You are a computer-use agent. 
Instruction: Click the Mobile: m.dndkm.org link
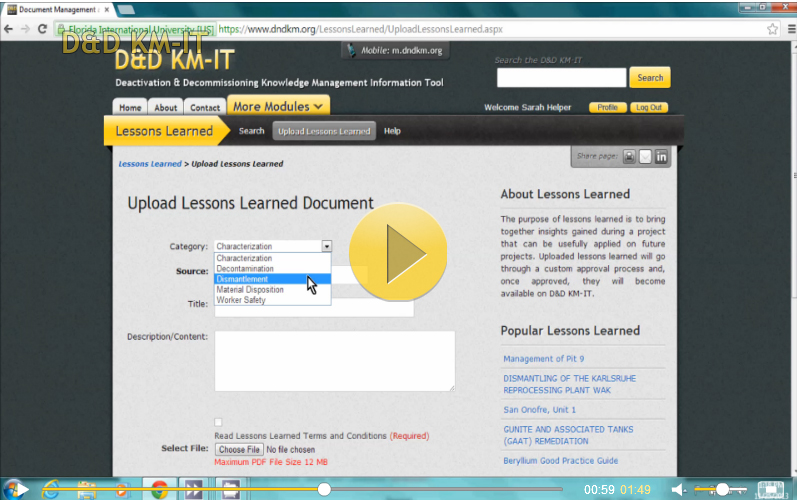(x=402, y=50)
